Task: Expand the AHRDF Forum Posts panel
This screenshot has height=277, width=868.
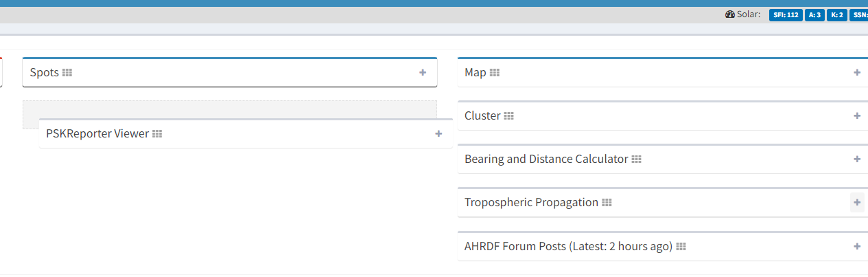Action: pos(857,245)
